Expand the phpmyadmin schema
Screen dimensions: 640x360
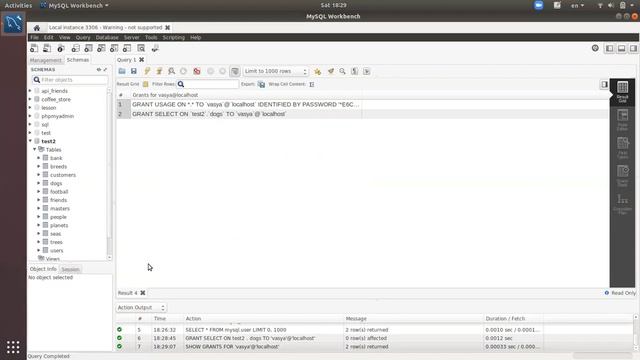(30, 116)
